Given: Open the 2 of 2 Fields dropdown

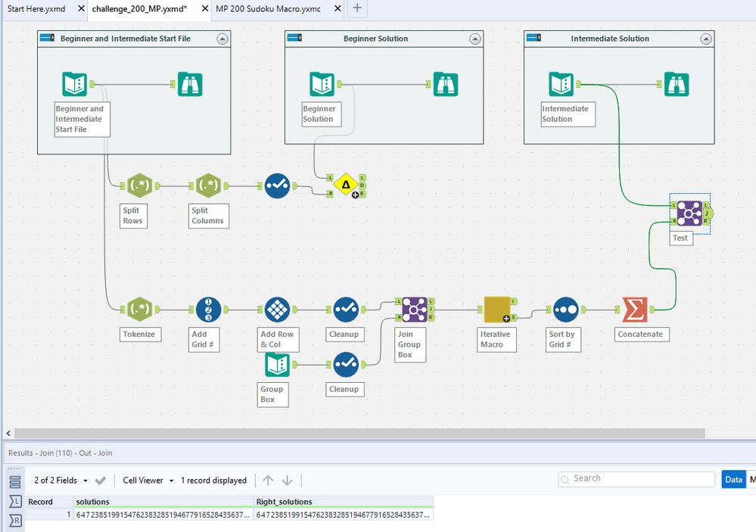Looking at the screenshot, I should coord(59,479).
